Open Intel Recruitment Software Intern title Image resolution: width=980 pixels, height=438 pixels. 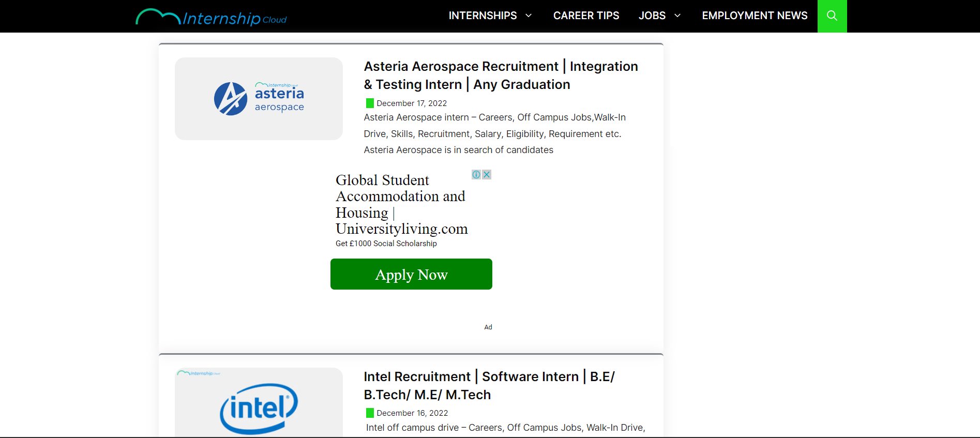coord(489,385)
